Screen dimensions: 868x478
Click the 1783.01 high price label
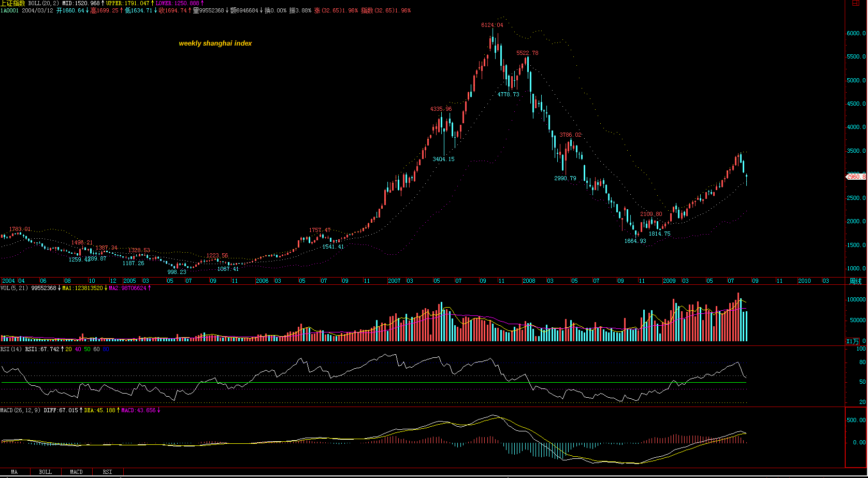20,229
